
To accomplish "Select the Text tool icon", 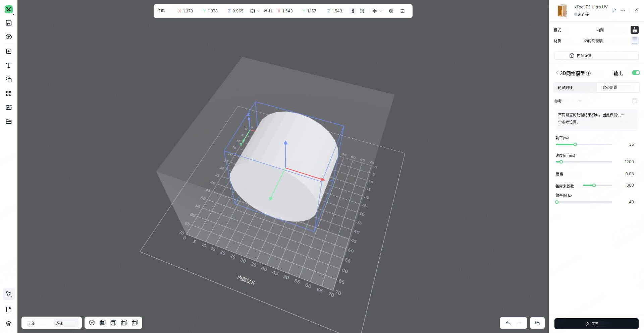I will [x=9, y=65].
